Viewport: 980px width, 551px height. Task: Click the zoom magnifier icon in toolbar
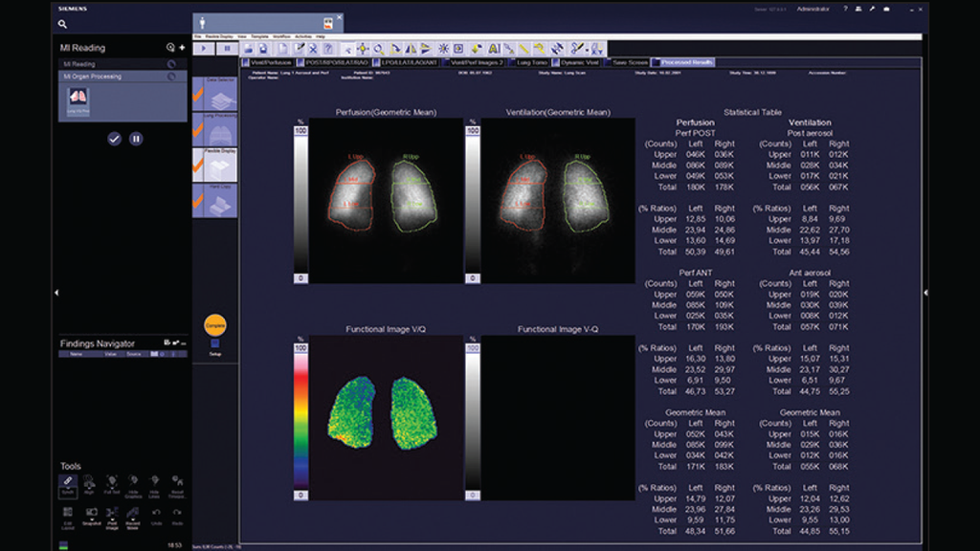click(378, 48)
